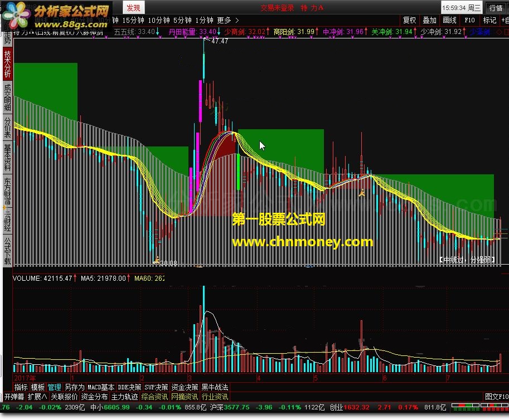Select the DDE决策 indicator tab

click(x=129, y=387)
